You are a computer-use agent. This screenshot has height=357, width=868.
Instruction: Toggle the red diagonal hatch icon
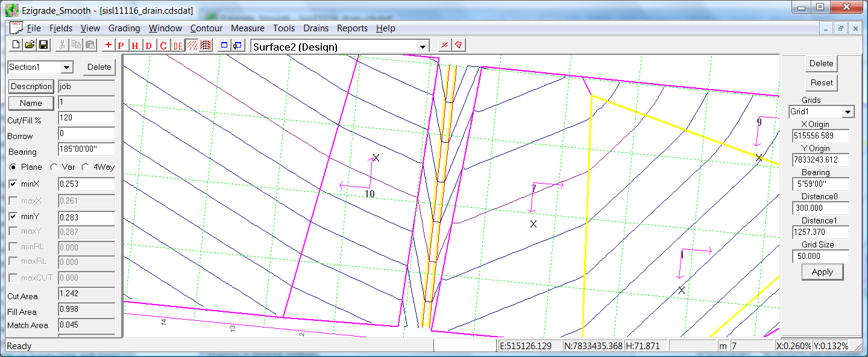[x=192, y=45]
